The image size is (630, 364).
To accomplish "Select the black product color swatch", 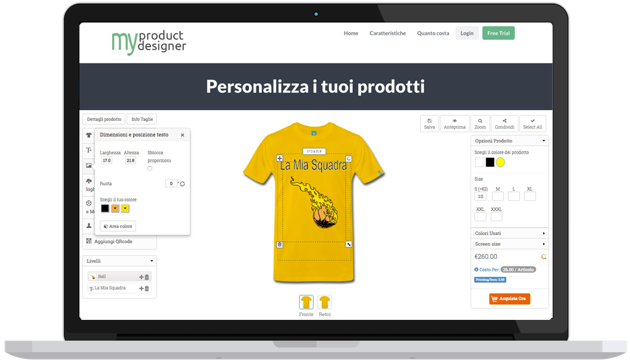I will click(x=490, y=162).
